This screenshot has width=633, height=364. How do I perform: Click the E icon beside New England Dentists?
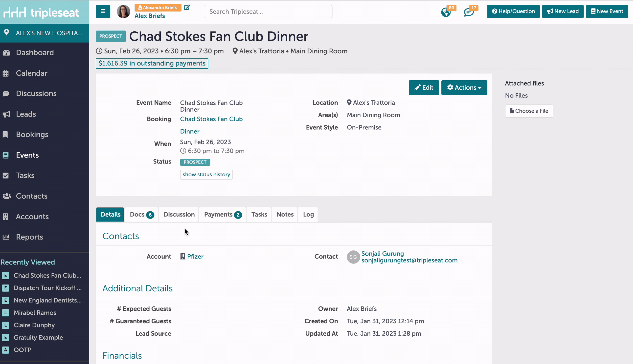click(x=5, y=300)
